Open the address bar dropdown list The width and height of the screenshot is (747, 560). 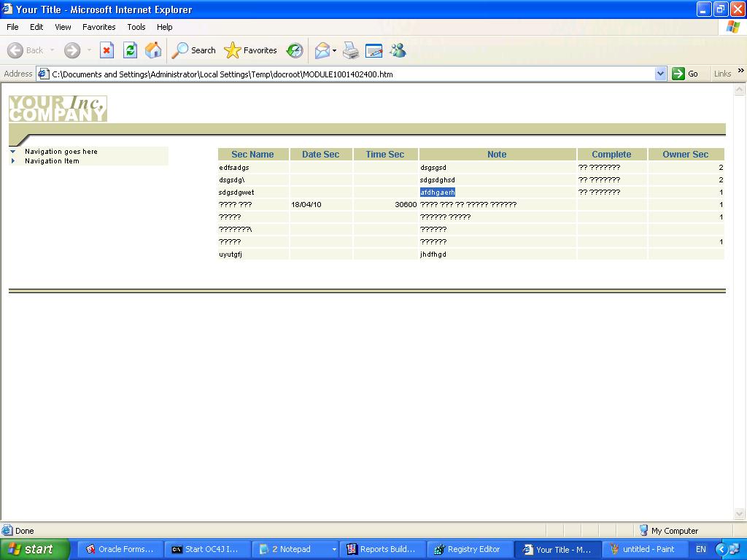coord(660,74)
